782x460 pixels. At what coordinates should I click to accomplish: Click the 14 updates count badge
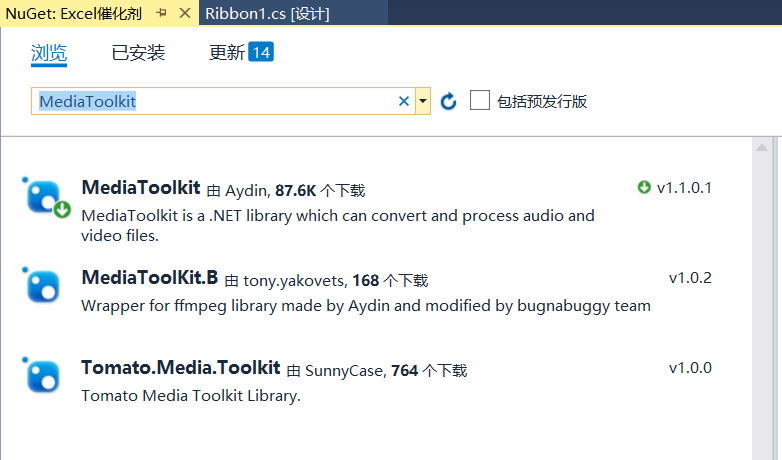[x=261, y=52]
